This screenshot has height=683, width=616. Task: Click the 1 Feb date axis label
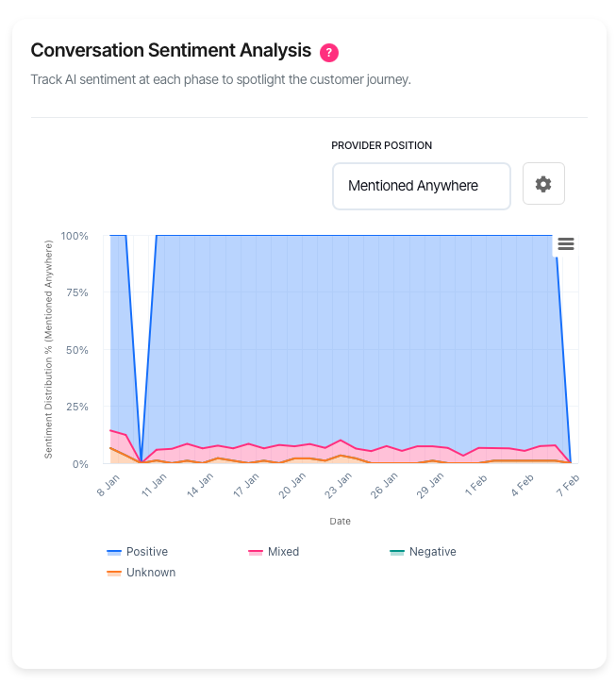tap(476, 485)
